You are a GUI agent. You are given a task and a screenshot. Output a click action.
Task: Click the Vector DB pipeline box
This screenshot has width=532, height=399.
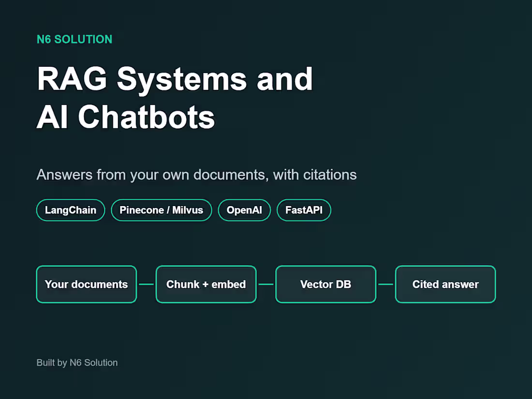(x=325, y=284)
